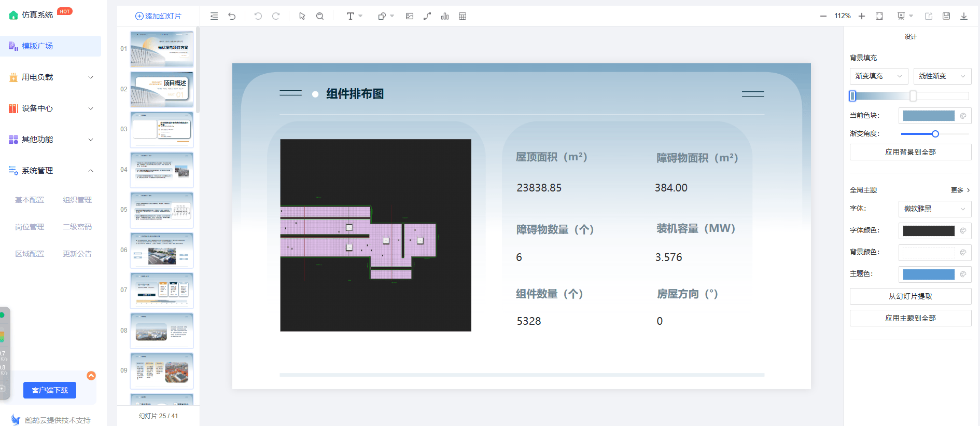Select the left gradient stop handle
Image resolution: width=980 pixels, height=426 pixels.
(x=852, y=96)
